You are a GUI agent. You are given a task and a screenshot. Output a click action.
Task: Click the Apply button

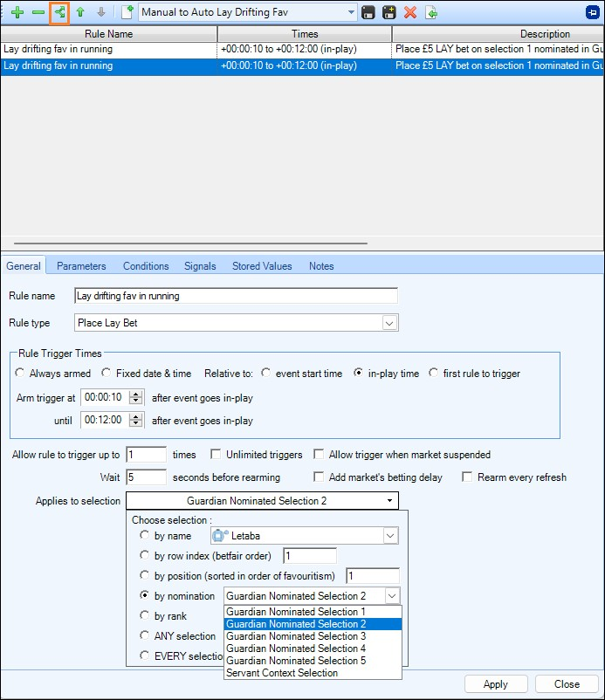click(496, 684)
